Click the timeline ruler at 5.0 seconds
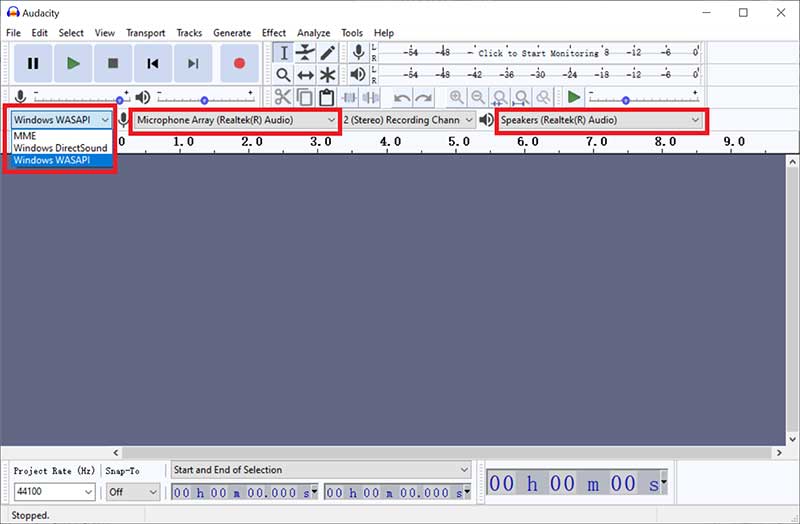 click(459, 142)
